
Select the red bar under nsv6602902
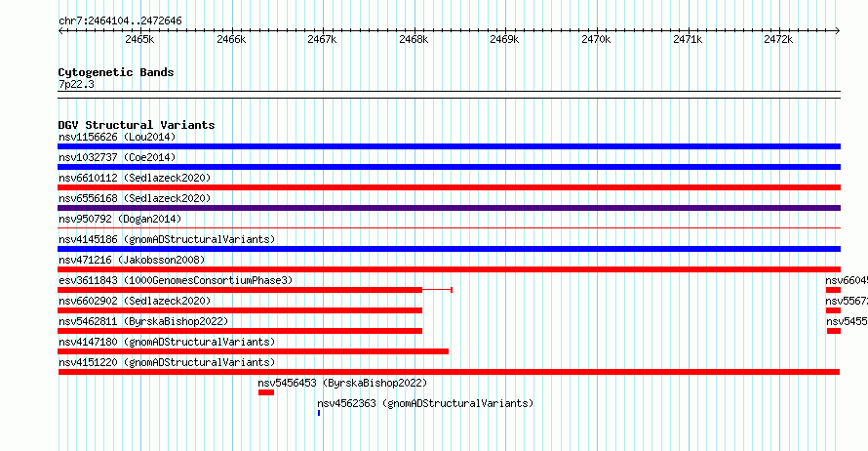tap(240, 310)
